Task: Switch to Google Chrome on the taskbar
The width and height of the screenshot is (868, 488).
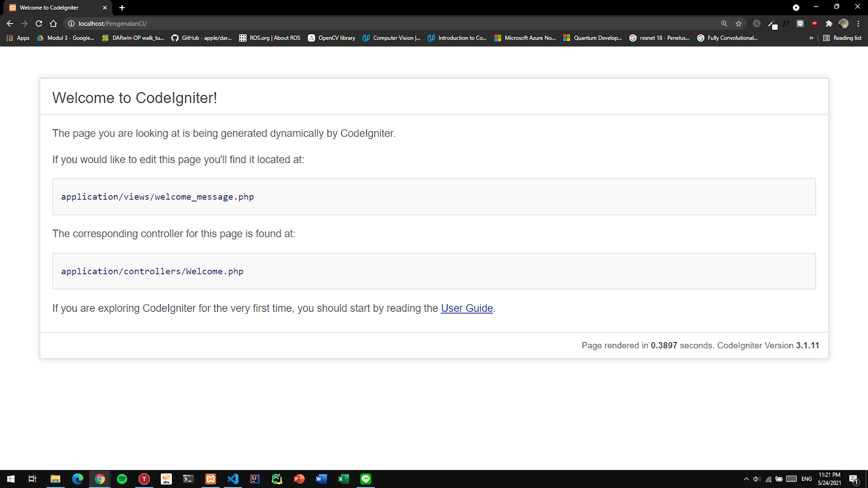Action: [x=100, y=479]
